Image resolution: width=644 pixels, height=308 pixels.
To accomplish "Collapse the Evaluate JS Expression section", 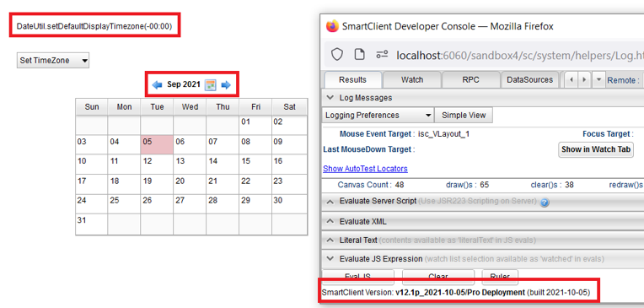I will tap(330, 259).
